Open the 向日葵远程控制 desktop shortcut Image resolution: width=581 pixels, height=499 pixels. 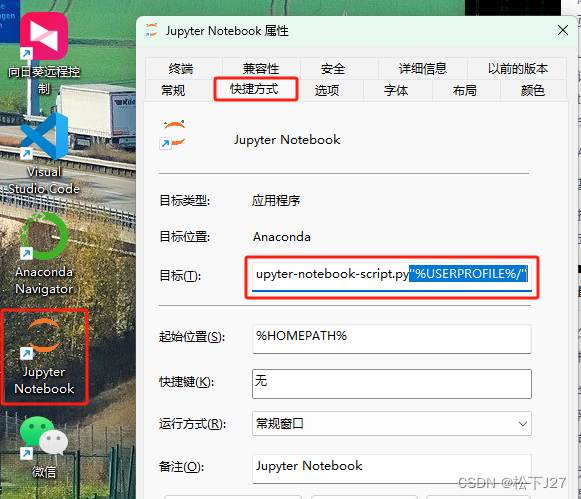click(x=44, y=53)
